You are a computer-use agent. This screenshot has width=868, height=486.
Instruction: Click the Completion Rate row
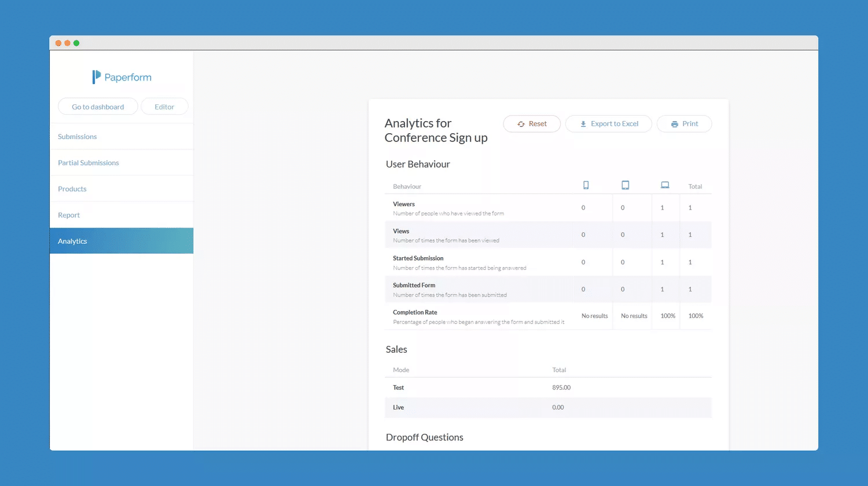pyautogui.click(x=548, y=316)
